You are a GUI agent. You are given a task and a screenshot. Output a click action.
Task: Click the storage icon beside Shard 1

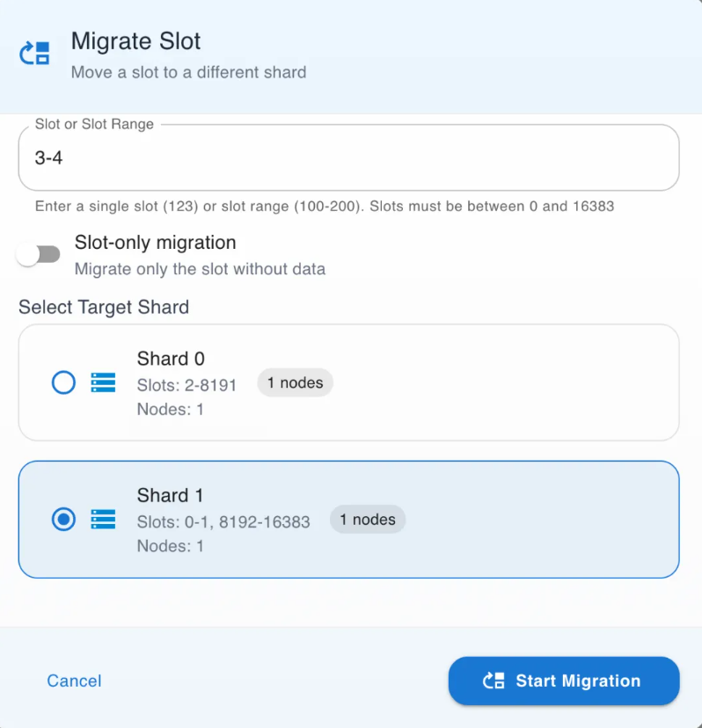(103, 520)
